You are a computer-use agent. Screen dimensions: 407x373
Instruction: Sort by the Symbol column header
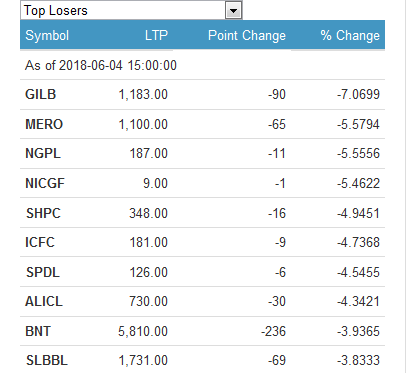47,36
